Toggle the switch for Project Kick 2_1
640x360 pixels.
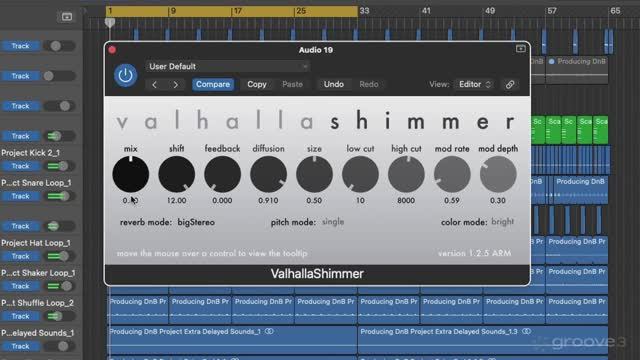[59, 166]
